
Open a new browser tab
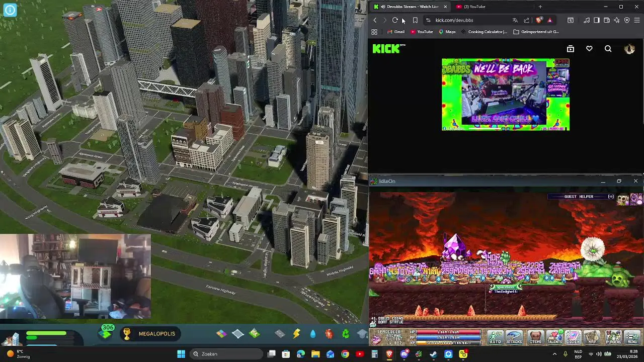pyautogui.click(x=540, y=7)
